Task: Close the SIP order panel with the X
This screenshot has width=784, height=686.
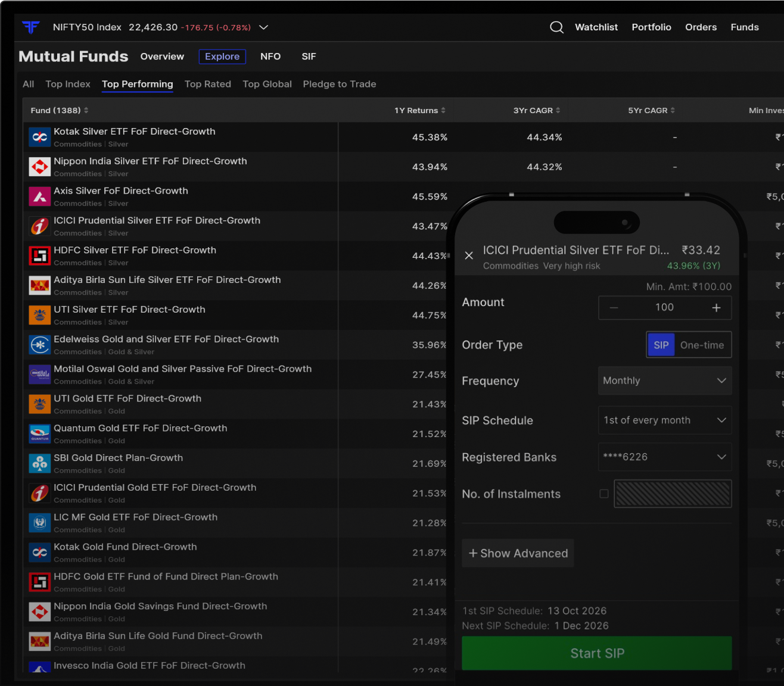Action: click(469, 255)
